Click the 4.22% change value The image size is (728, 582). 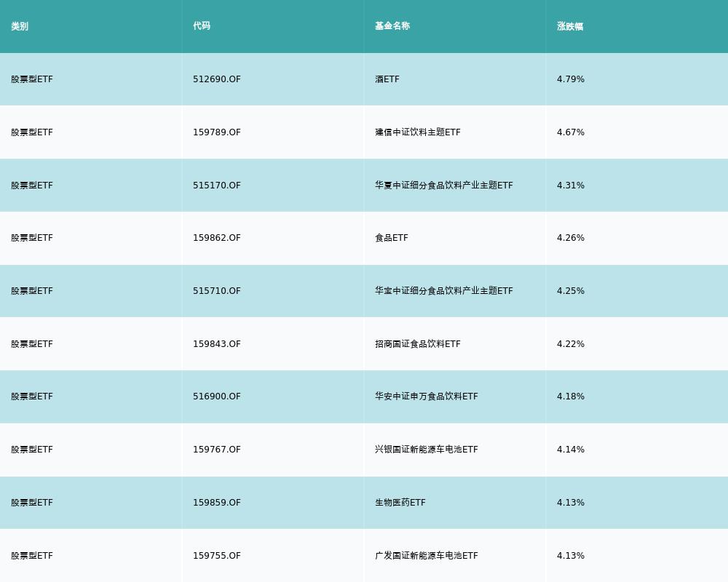coord(571,344)
